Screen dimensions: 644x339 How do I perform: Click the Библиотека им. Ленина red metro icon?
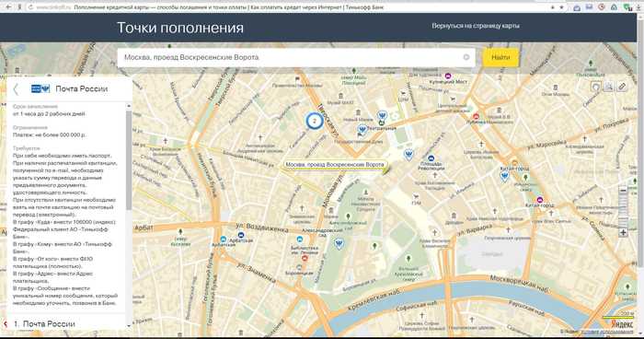coord(305,258)
